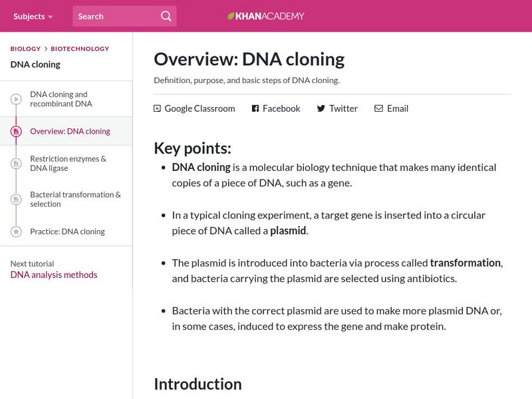Click the Google Classroom share icon
The width and height of the screenshot is (532, 399).
pyautogui.click(x=158, y=108)
